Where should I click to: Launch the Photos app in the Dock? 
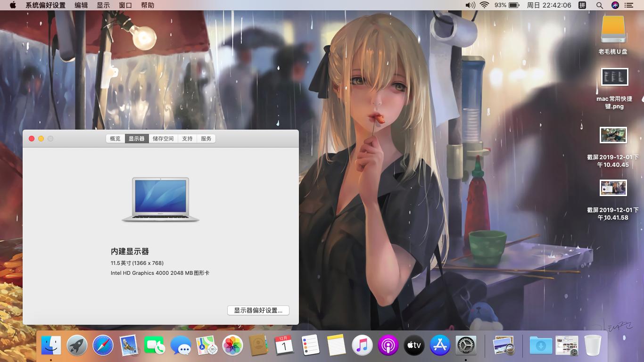coord(232,346)
